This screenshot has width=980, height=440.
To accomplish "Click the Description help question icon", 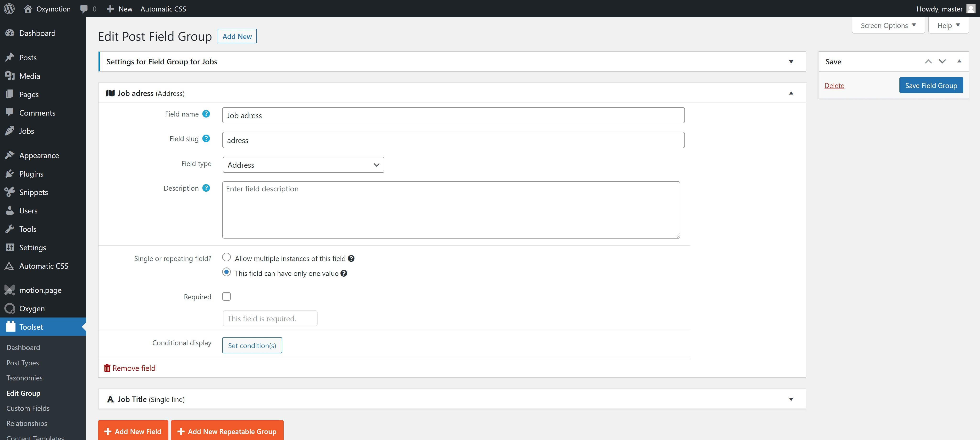I will (206, 188).
